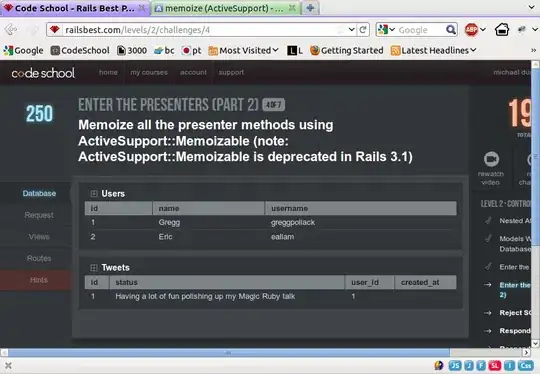Click the grid icon beside Tweets table

click(94, 268)
